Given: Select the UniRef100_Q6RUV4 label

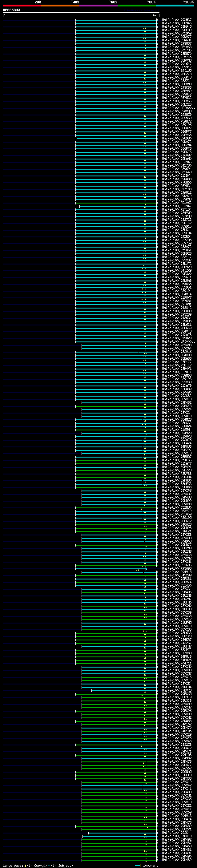Looking at the screenshot, I should coord(177,426).
